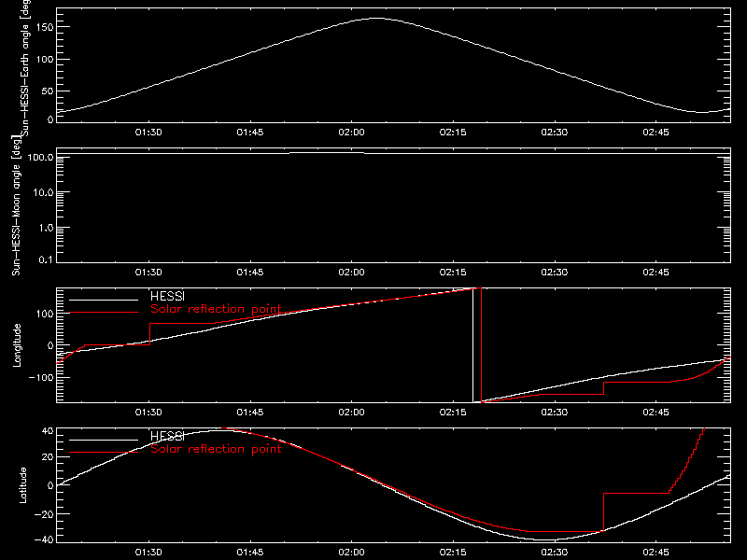The height and width of the screenshot is (560, 747).
Task: Click the 40 tick on Latitude plot
Action: coord(49,431)
